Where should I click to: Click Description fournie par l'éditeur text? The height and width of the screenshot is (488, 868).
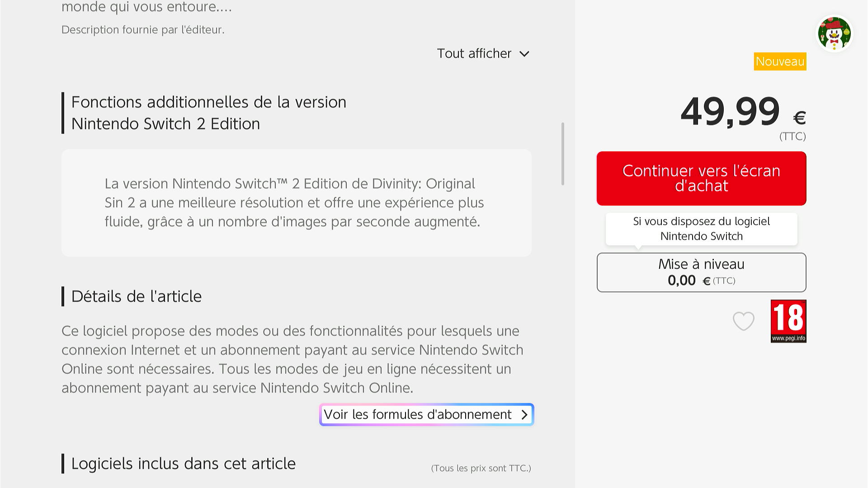click(143, 30)
